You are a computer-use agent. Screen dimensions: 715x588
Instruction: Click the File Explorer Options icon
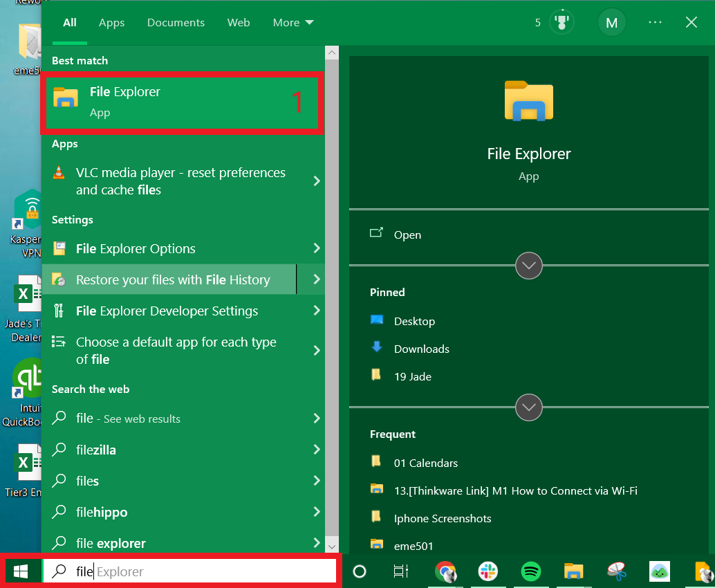[59, 248]
